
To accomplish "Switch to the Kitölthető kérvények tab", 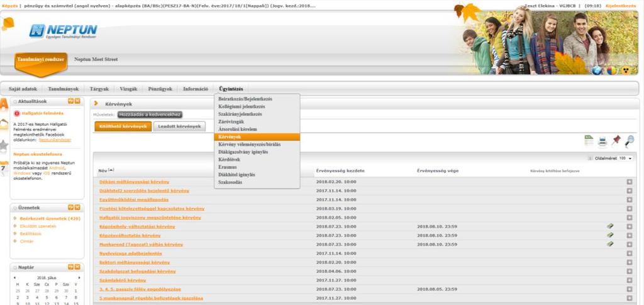I will 123,126.
